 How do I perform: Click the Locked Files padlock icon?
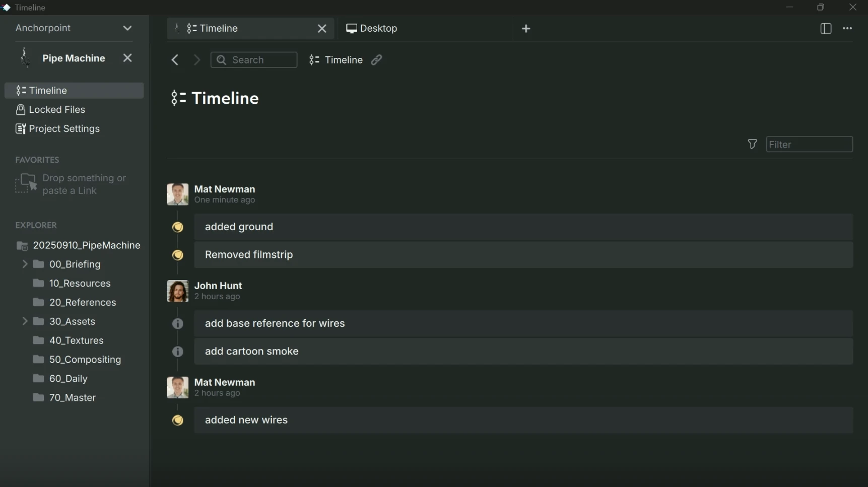coord(21,110)
